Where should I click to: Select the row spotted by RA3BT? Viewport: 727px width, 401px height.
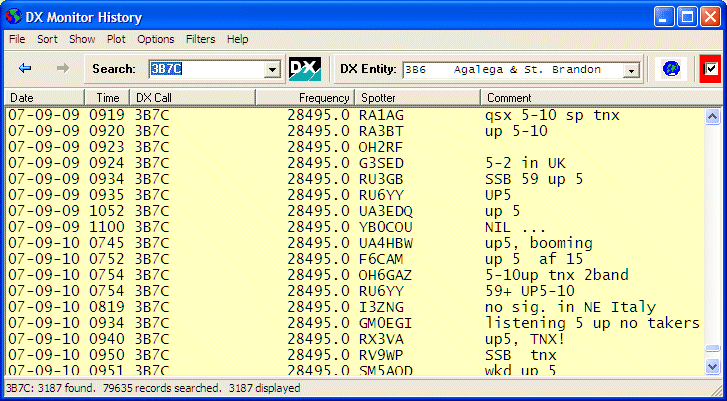(355, 131)
